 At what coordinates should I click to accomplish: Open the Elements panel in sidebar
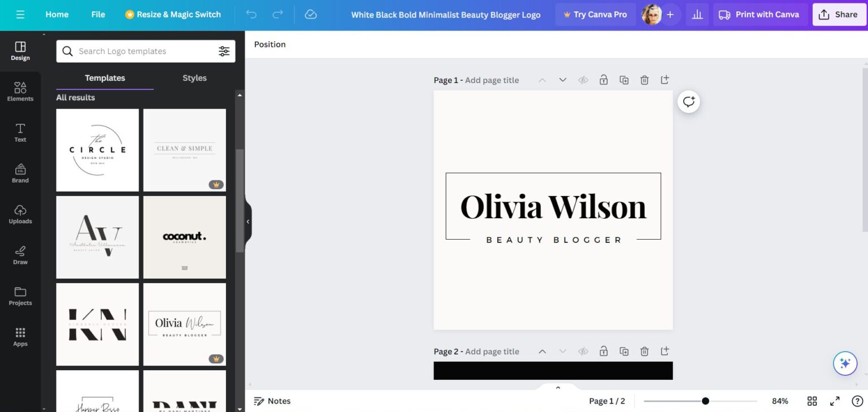point(20,91)
